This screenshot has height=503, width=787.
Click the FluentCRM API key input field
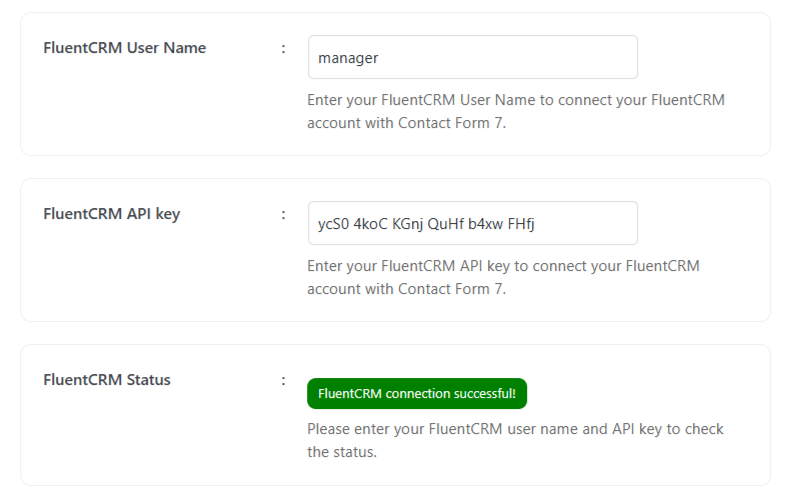(x=473, y=223)
